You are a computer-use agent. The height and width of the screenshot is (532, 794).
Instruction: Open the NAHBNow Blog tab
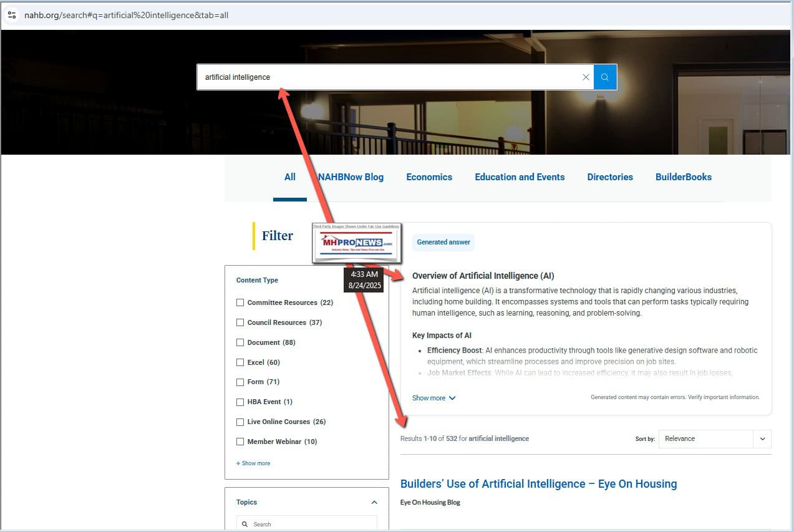pyautogui.click(x=351, y=177)
